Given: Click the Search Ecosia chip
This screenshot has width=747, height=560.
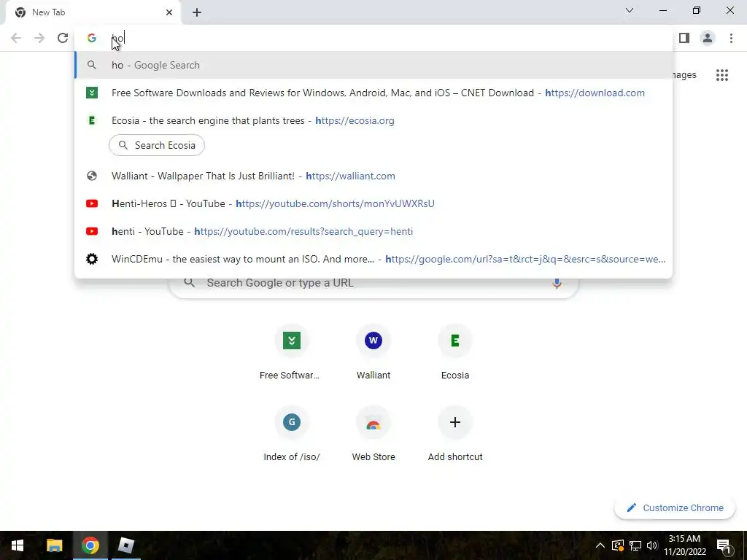Looking at the screenshot, I should (x=157, y=145).
